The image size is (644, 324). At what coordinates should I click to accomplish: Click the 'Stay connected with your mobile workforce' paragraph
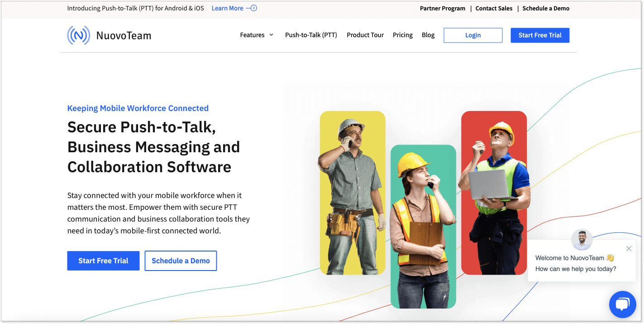[x=158, y=213]
